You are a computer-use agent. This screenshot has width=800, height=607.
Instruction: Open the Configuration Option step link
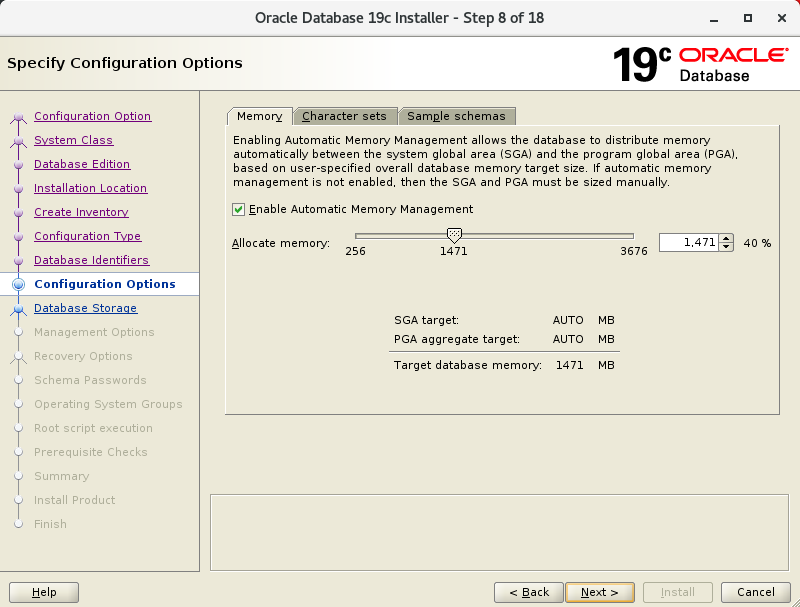click(92, 116)
